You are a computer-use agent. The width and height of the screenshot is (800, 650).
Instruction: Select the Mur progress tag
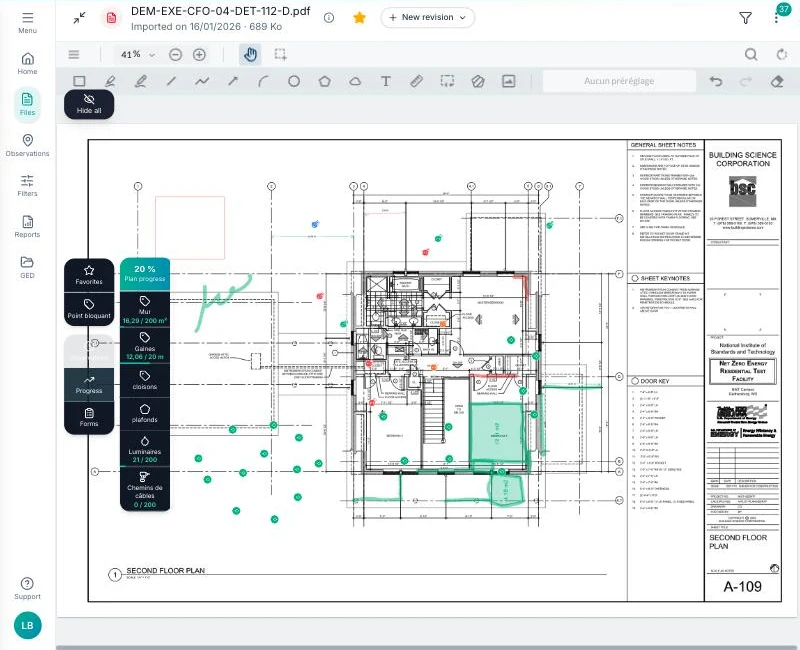click(x=145, y=310)
